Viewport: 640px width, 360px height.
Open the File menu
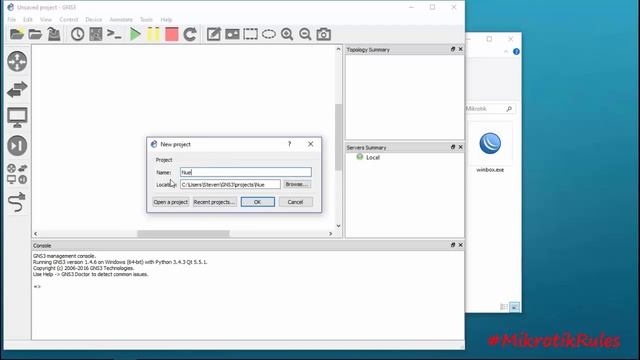tap(11, 20)
